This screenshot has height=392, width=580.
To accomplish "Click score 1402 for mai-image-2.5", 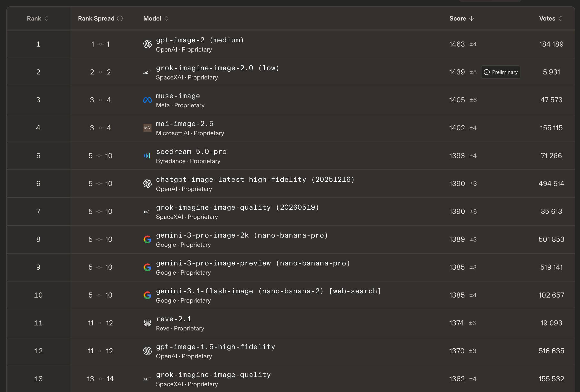I will click(457, 128).
